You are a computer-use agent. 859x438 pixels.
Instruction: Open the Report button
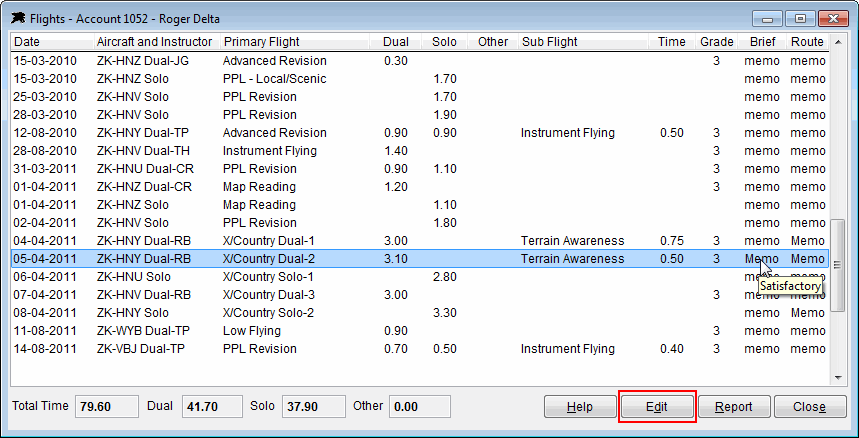click(734, 407)
